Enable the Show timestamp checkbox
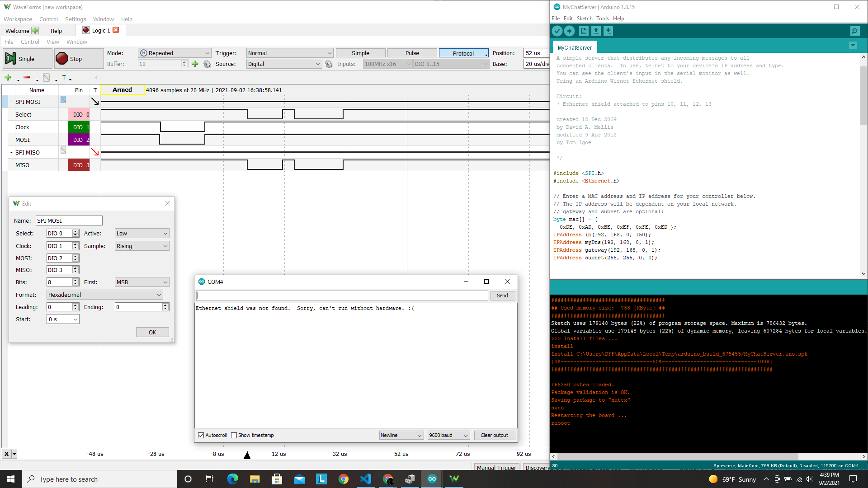 click(x=234, y=435)
